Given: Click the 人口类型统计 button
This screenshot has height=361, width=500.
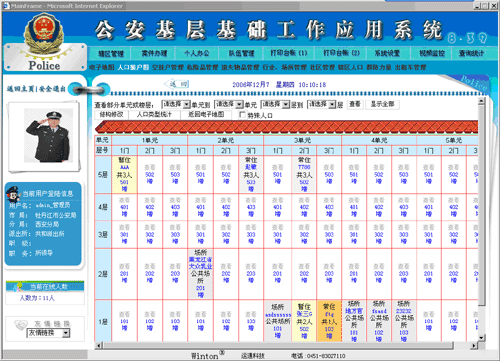Looking at the screenshot, I should tap(154, 114).
